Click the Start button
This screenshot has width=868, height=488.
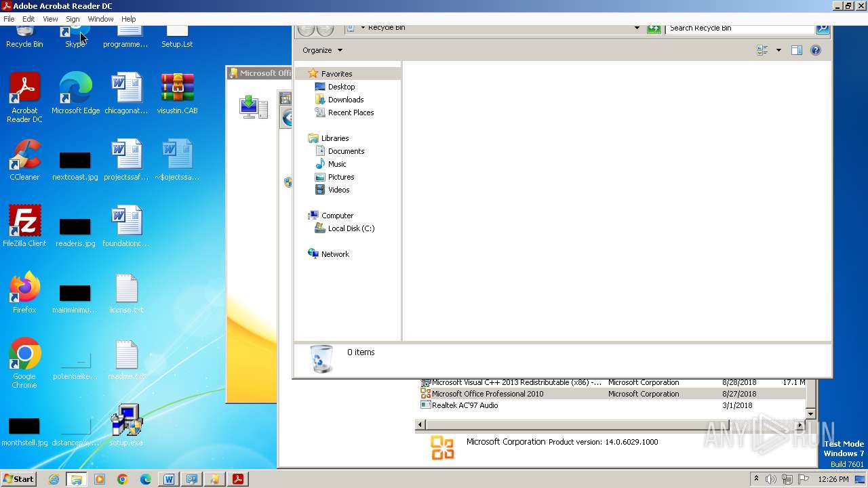19,479
